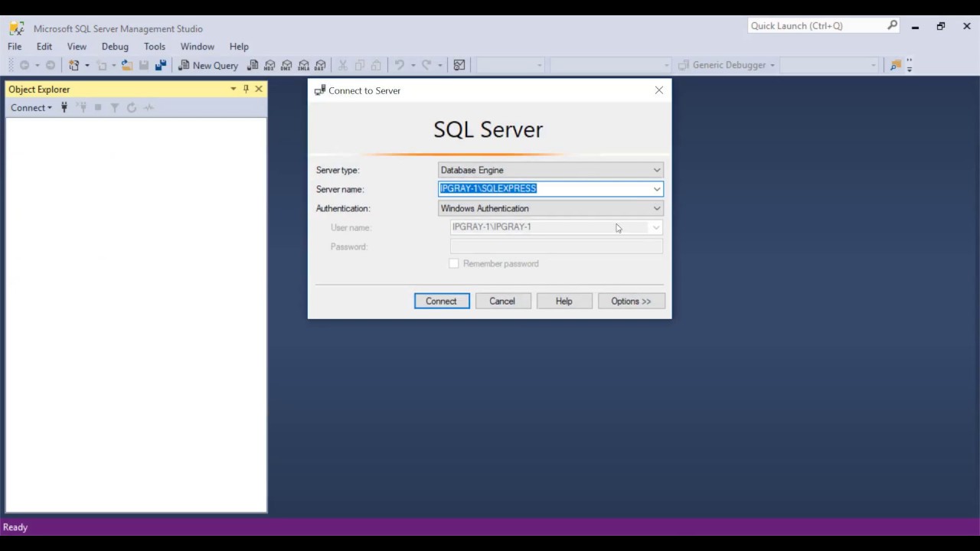Click the Save All toolbar icon
980x551 pixels.
click(161, 65)
